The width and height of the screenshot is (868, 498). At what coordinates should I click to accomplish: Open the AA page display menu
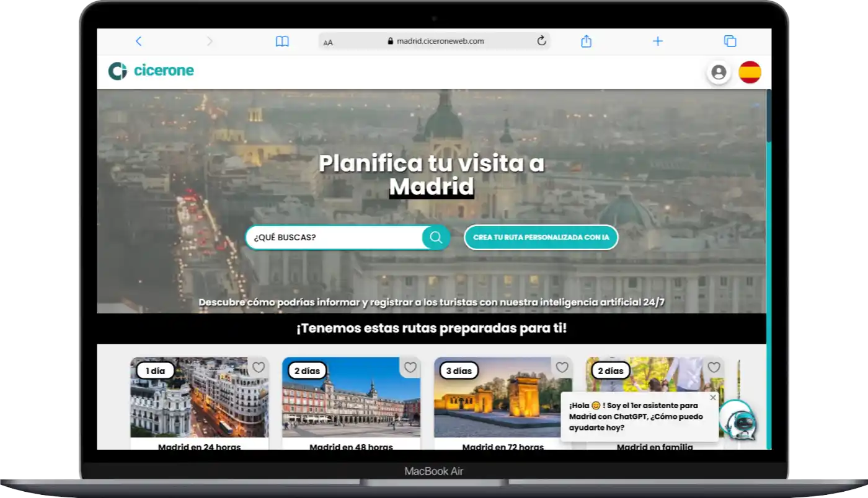328,42
